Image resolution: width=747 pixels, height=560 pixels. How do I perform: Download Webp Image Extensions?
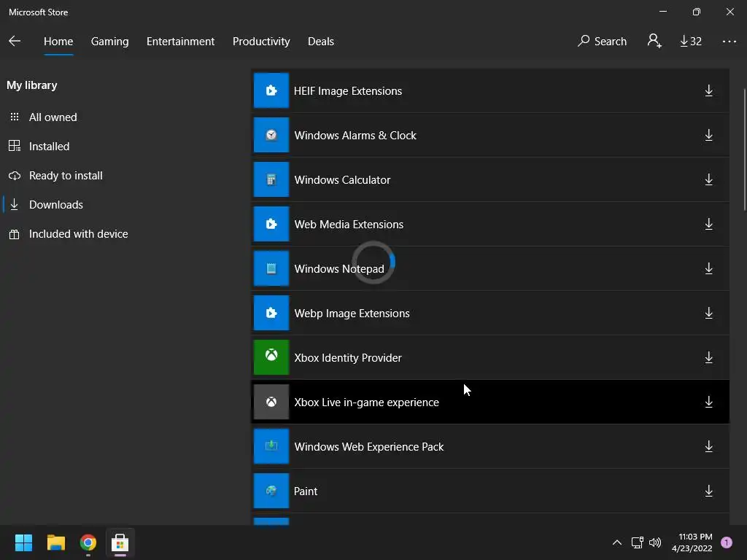pyautogui.click(x=708, y=313)
